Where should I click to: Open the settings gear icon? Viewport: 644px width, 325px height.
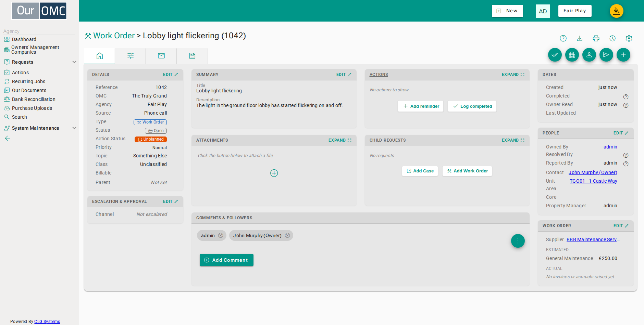(x=629, y=38)
